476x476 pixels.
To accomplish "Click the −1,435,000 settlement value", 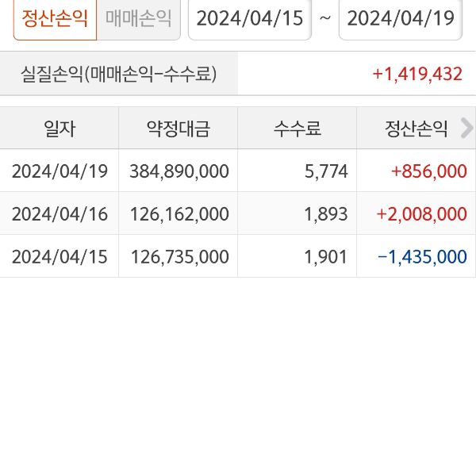I will coord(421,256).
